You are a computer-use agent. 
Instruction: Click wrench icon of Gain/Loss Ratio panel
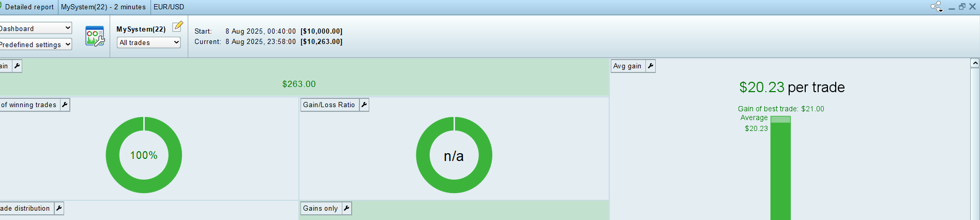(x=364, y=105)
